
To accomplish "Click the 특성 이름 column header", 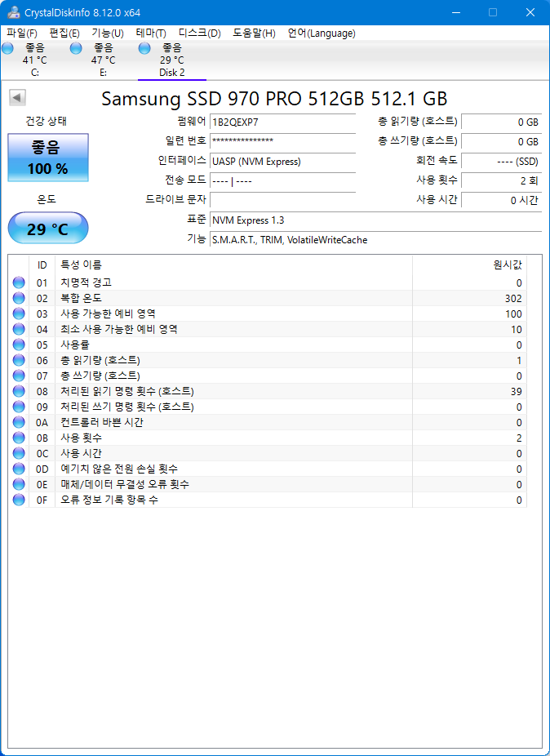I will coord(233,265).
